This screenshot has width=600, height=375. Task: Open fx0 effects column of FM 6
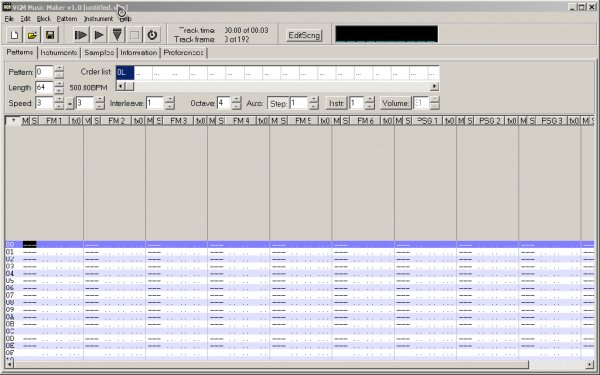pos(387,121)
